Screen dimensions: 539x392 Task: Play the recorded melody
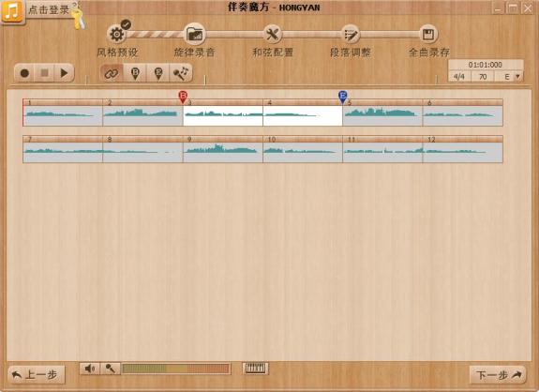tap(64, 73)
